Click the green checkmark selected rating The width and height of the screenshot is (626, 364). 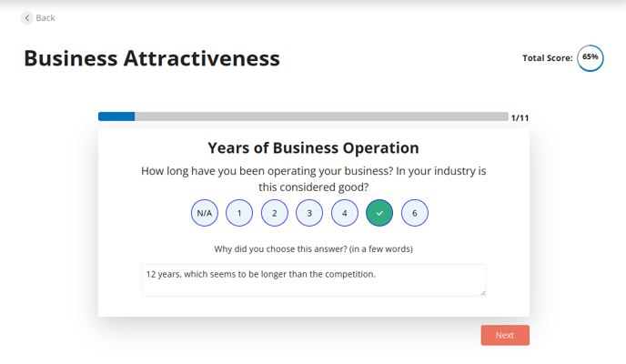tap(379, 213)
